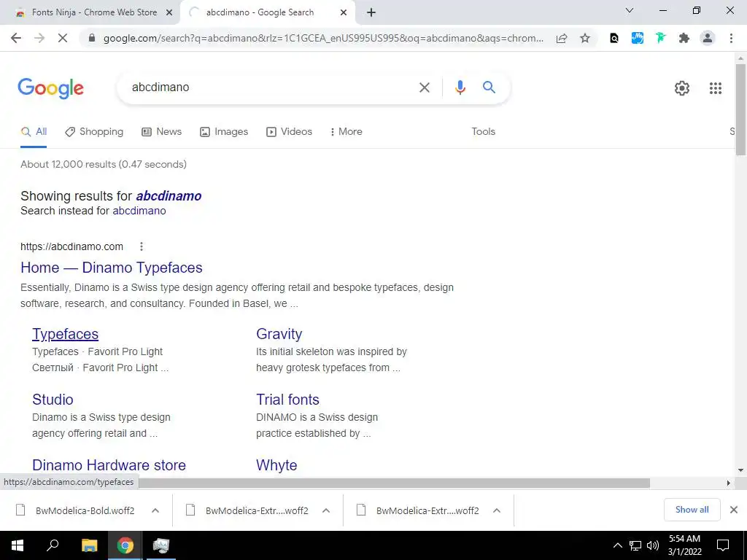This screenshot has width=747, height=560.
Task: Select the abcdimano Google Search tab
Action: coord(268,12)
